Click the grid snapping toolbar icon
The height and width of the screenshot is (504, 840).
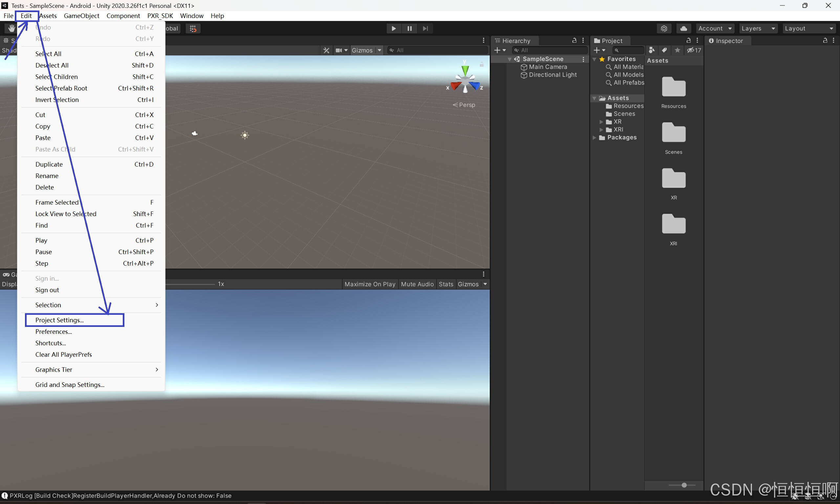(193, 29)
